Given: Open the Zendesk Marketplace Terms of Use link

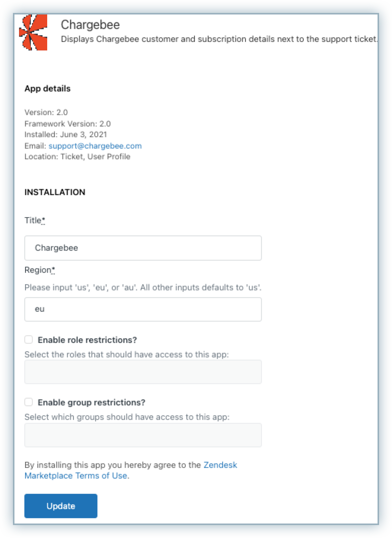Looking at the screenshot, I should pos(76,476).
